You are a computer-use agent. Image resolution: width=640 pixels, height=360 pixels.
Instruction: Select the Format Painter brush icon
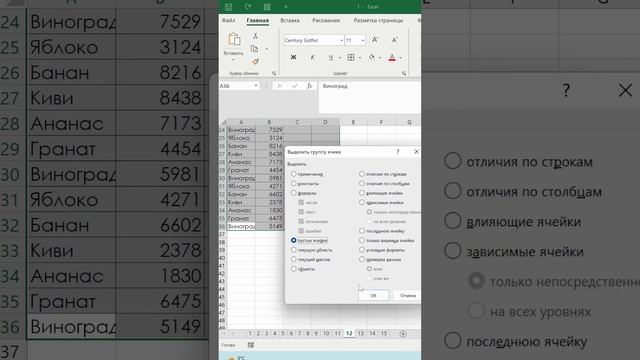click(255, 61)
